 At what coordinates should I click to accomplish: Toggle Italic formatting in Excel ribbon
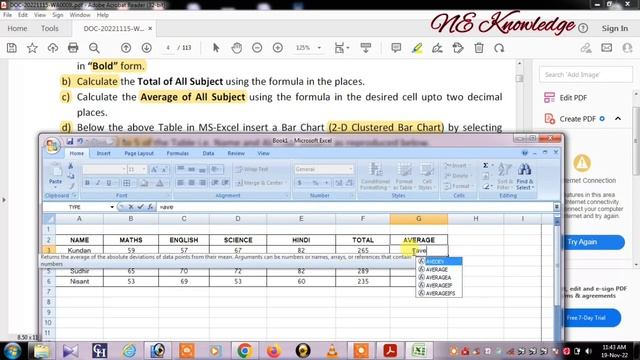click(98, 183)
